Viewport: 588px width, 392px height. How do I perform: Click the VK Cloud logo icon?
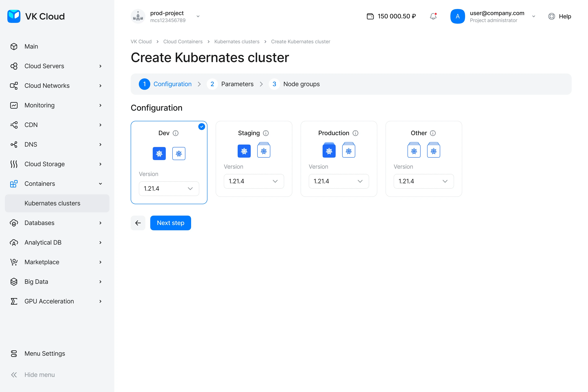click(14, 16)
